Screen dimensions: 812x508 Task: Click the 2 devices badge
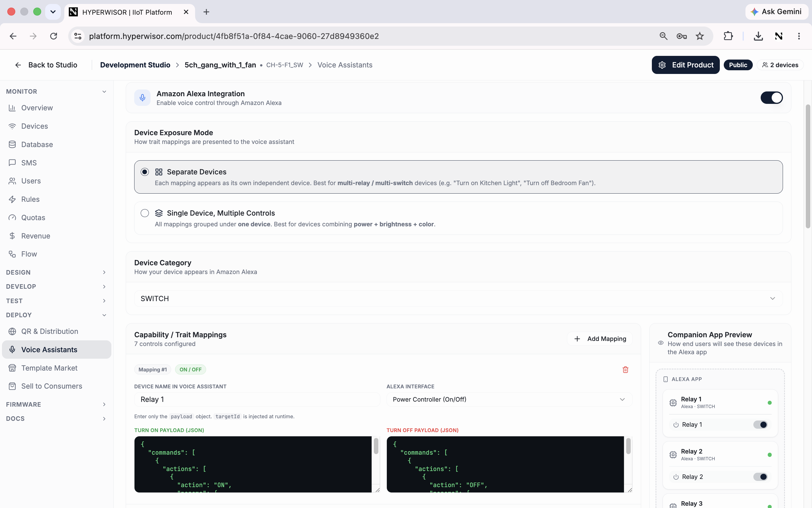point(780,65)
